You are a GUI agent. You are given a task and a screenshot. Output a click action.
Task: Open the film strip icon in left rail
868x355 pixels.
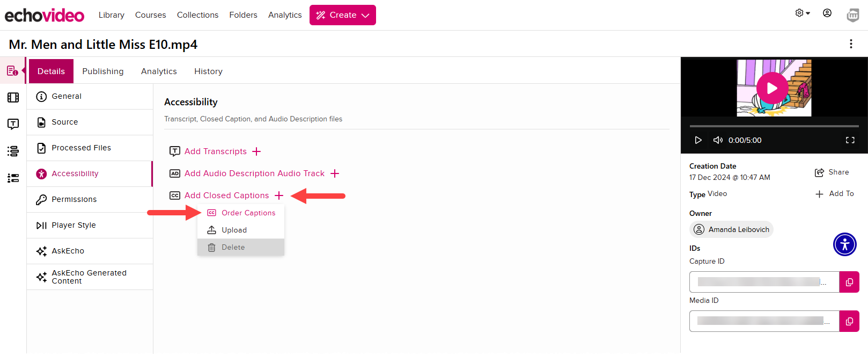coord(13,97)
